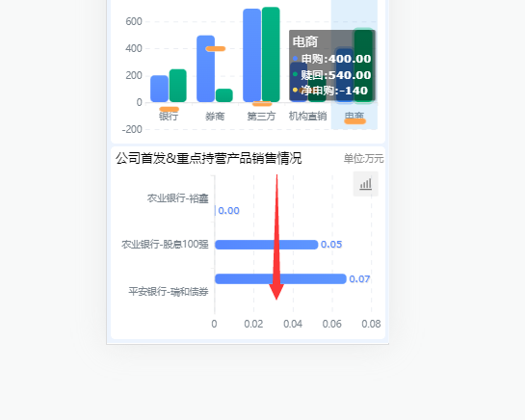Viewport: 525px width, 420px height.
Task: Click the 0.07 value label
Action: coord(359,279)
